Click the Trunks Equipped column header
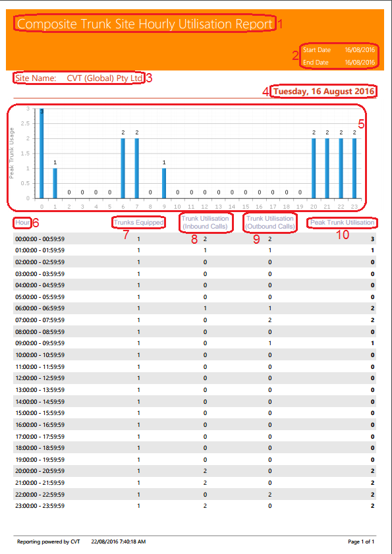The image size is (392, 554). [x=138, y=223]
